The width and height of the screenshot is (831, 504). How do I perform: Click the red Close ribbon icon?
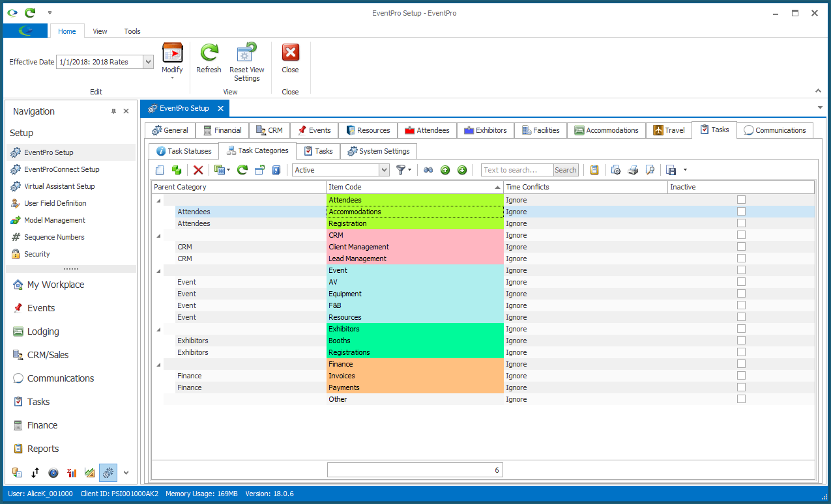click(290, 53)
